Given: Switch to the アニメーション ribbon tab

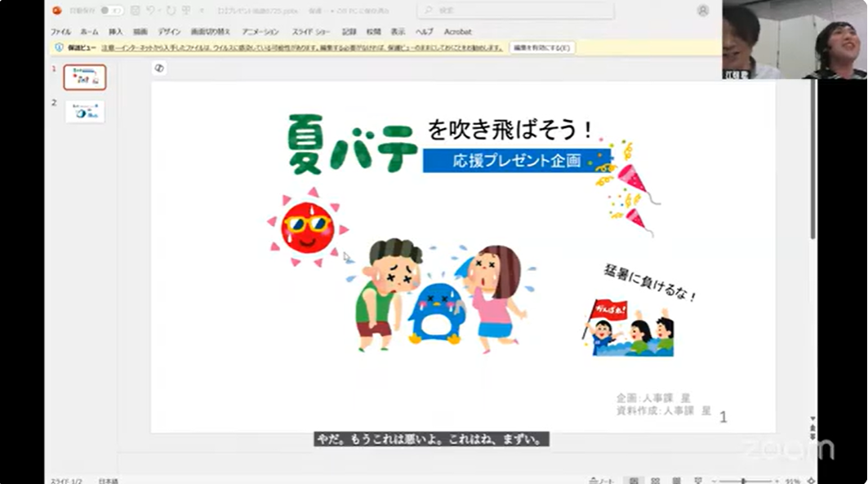Looking at the screenshot, I should point(260,32).
